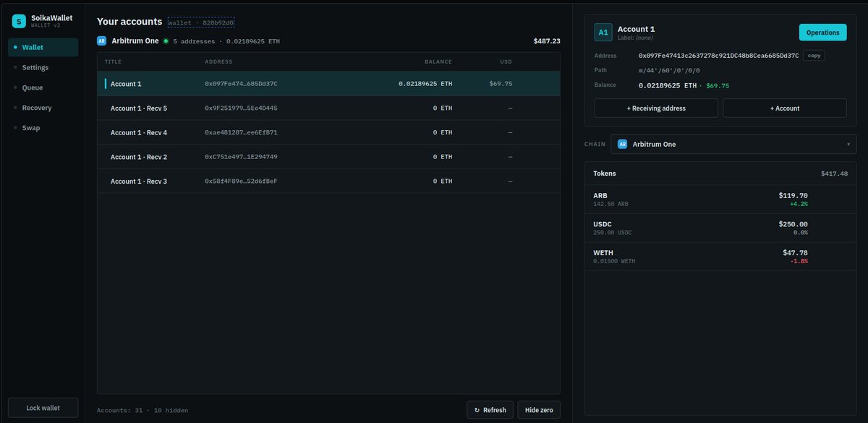Add a new account
Viewport: 868px width, 423px height.
(785, 108)
